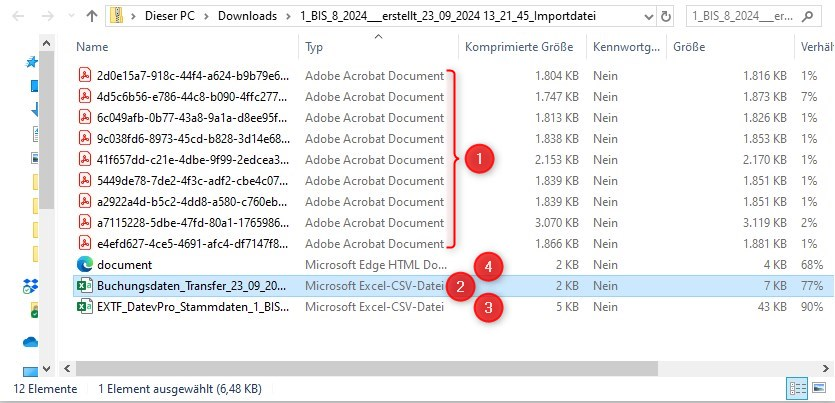This screenshot has width=835, height=403.
Task: Click the horizontal scrollbar in the file list
Action: [x=400, y=368]
